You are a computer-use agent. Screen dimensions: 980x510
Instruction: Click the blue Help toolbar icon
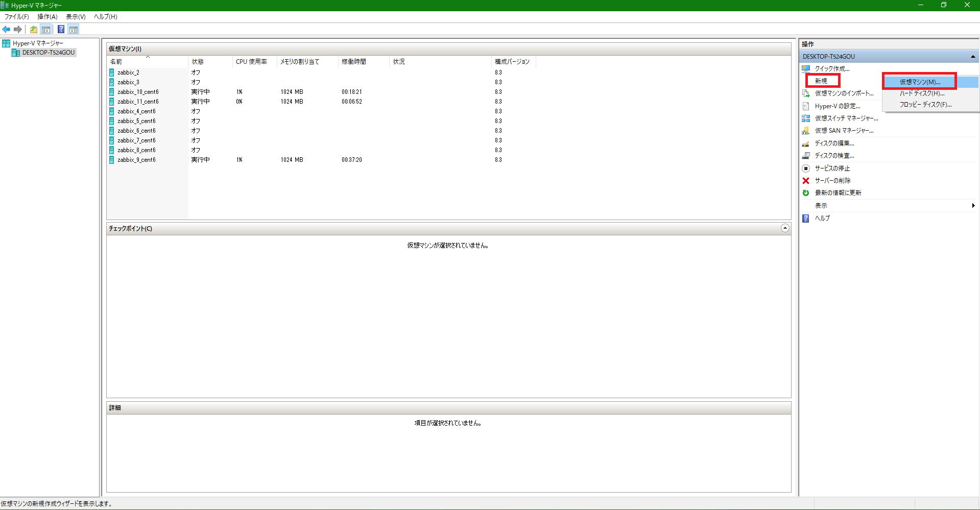click(x=61, y=29)
